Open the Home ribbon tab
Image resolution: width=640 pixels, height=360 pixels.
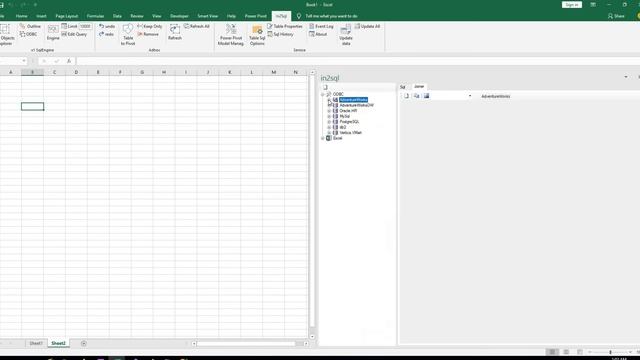(x=22, y=16)
